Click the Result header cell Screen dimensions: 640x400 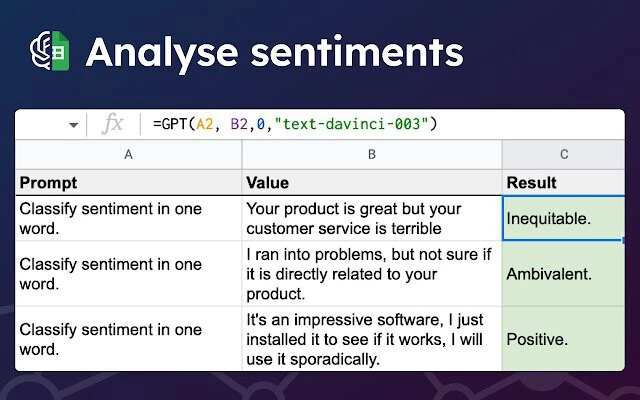click(x=564, y=183)
